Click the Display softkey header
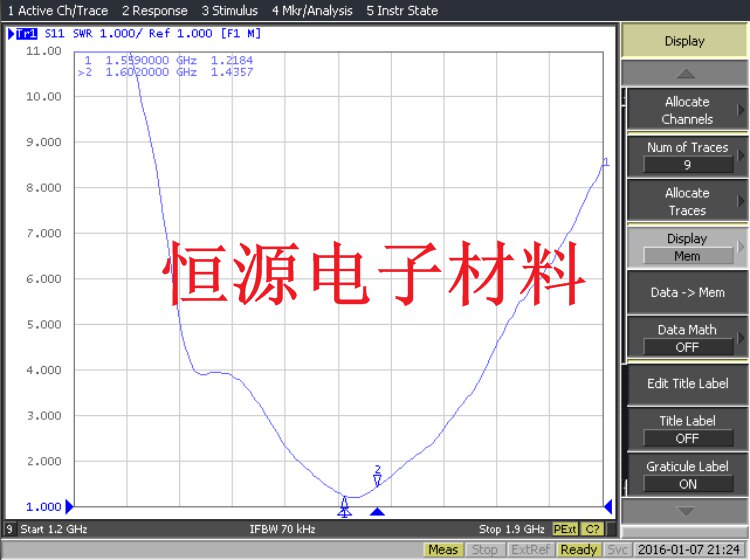Image resolution: width=750 pixels, height=560 pixels. click(x=684, y=41)
